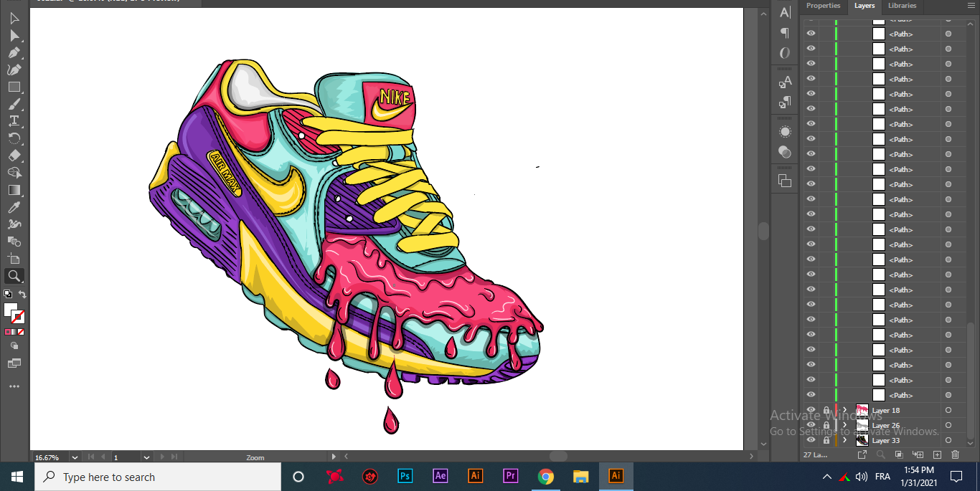The width and height of the screenshot is (980, 491).
Task: Expand Layer 18 contents
Action: tap(844, 411)
